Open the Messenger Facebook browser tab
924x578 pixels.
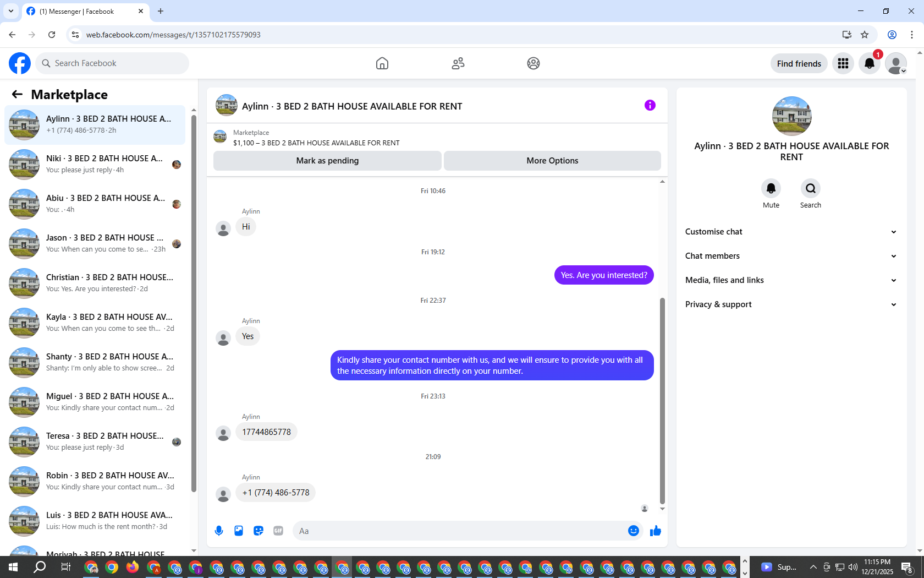tap(85, 12)
